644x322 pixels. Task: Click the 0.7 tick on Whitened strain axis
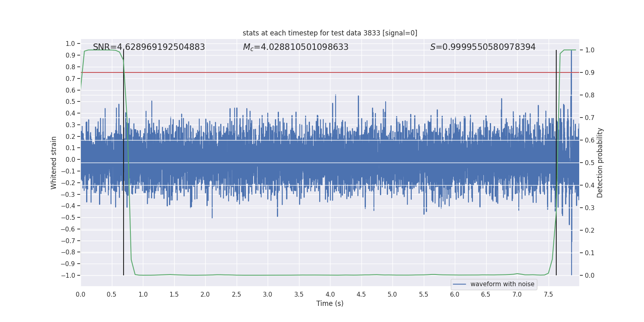(70, 78)
